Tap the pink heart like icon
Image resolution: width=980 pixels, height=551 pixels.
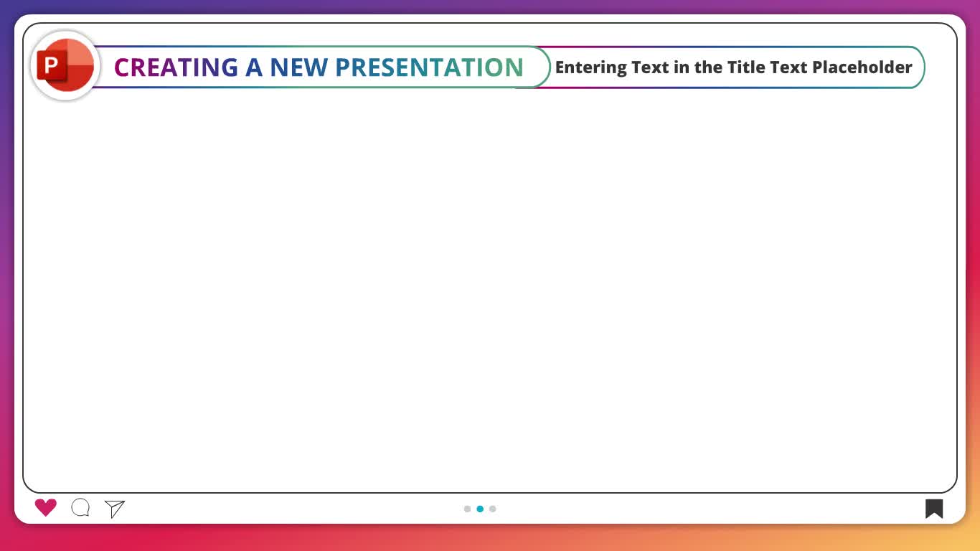pos(46,508)
